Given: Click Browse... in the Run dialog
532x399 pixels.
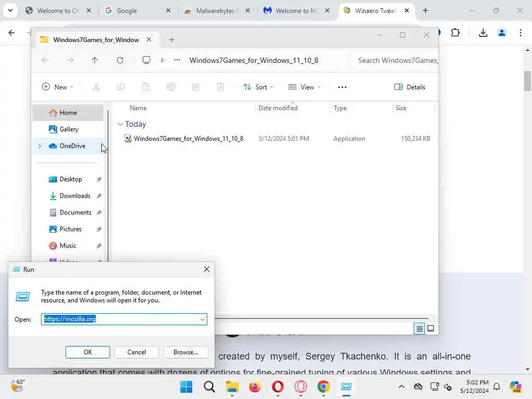Looking at the screenshot, I should [x=185, y=352].
